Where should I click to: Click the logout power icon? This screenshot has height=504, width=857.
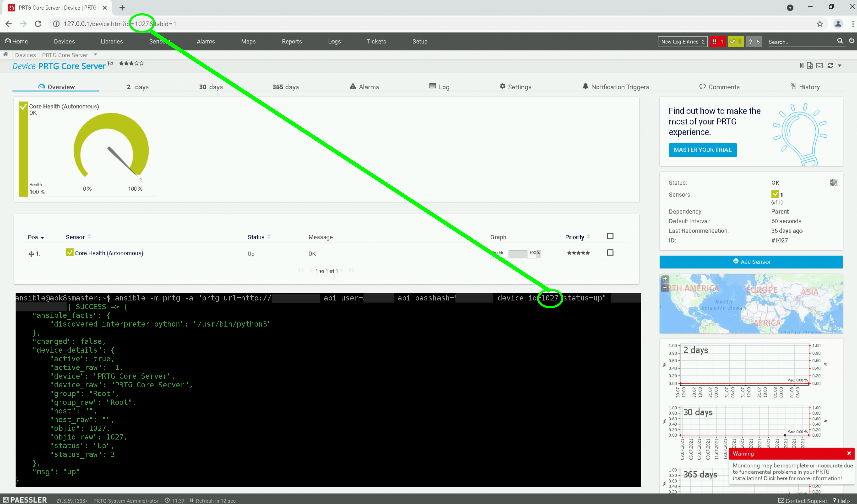tap(851, 41)
